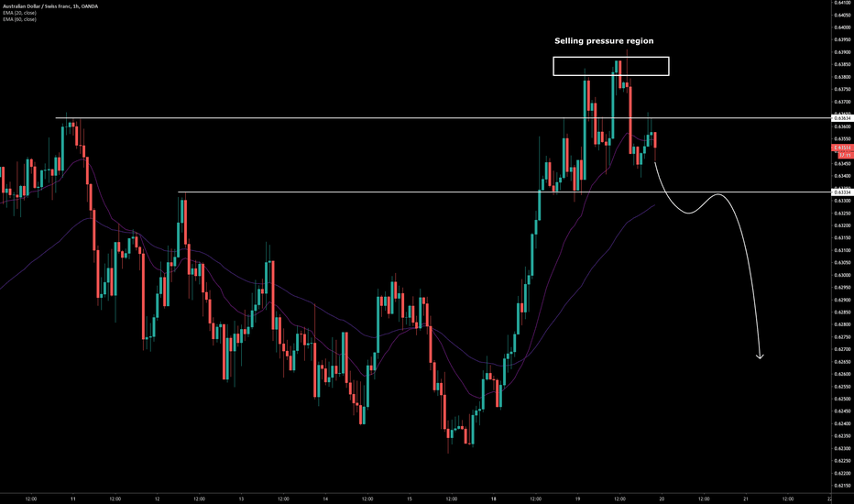Click the 0.62600 price axis label
Viewport: 854px width, 504px height.
pyautogui.click(x=843, y=374)
